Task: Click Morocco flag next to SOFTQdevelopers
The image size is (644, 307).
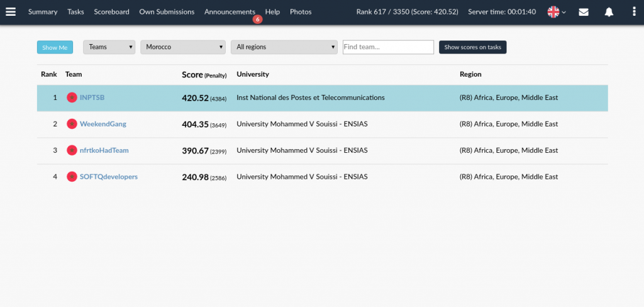Action: 72,177
